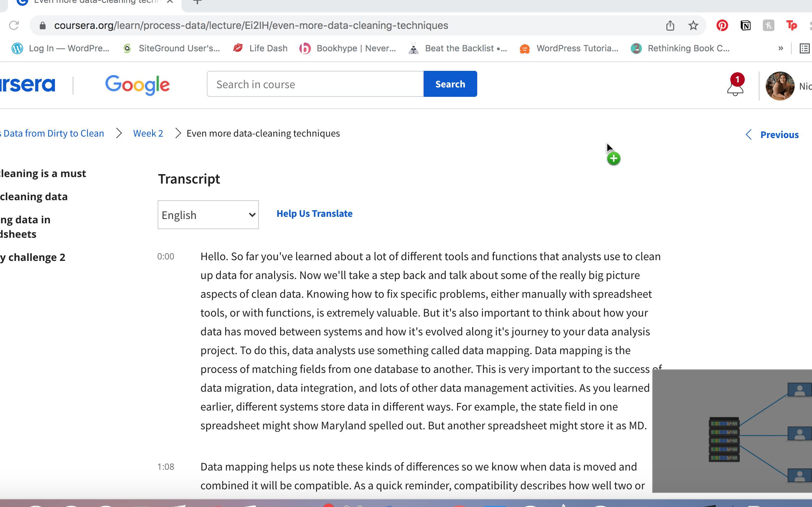Click the 1:08 transcript timestamp
Image resolution: width=812 pixels, height=507 pixels.
166,467
